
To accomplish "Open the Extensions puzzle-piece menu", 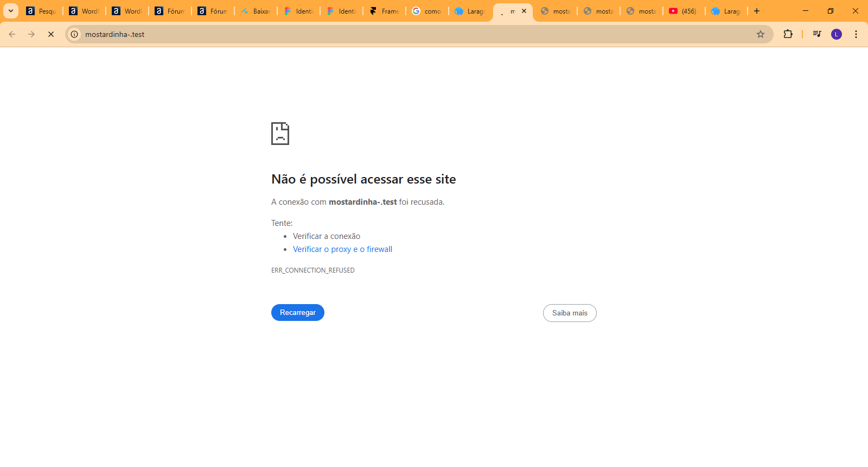I will (788, 34).
